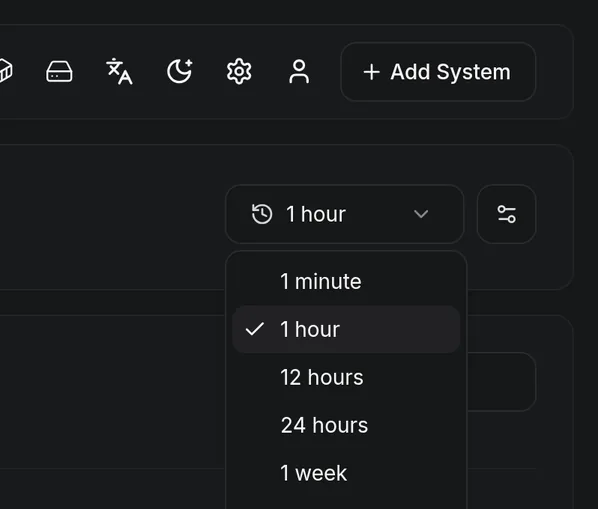Open chart filter options slider icon
The height and width of the screenshot is (509, 598).
[x=506, y=214]
